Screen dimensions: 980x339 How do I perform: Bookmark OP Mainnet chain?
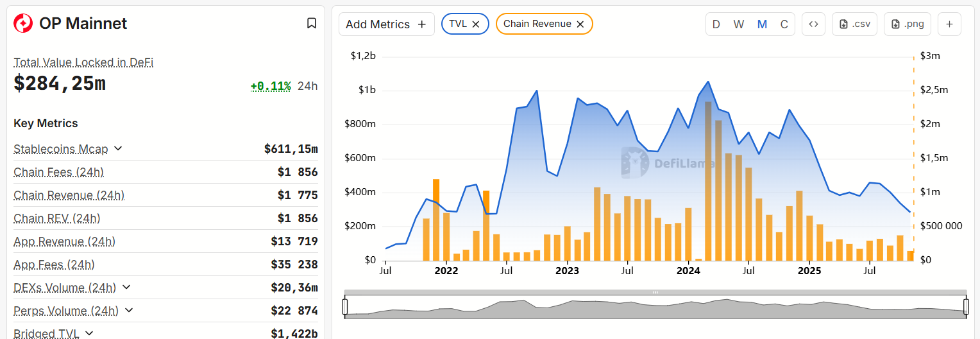point(312,24)
